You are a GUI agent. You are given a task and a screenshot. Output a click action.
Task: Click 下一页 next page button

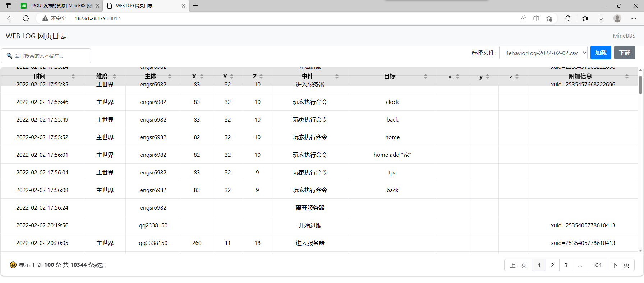621,265
